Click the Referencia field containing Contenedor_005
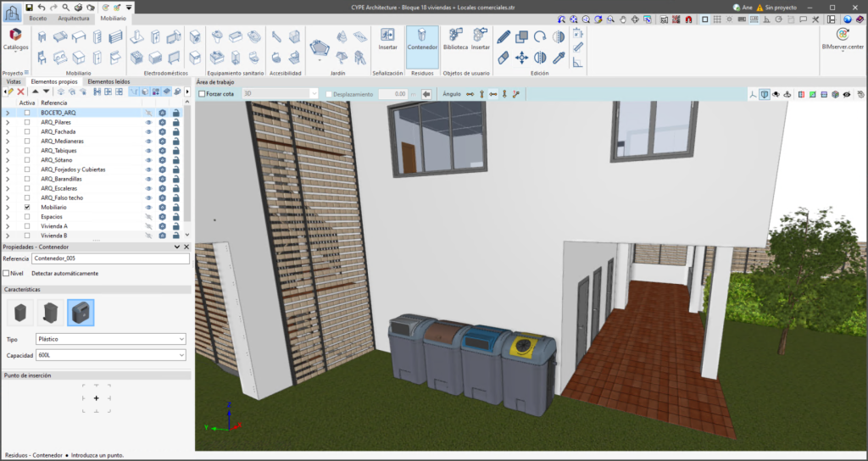This screenshot has width=868, height=461. [108, 258]
